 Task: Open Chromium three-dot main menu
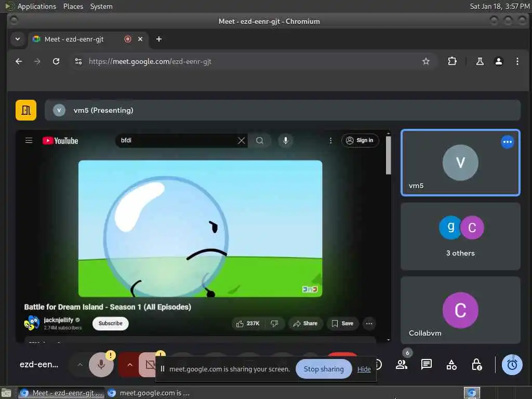coord(517,61)
